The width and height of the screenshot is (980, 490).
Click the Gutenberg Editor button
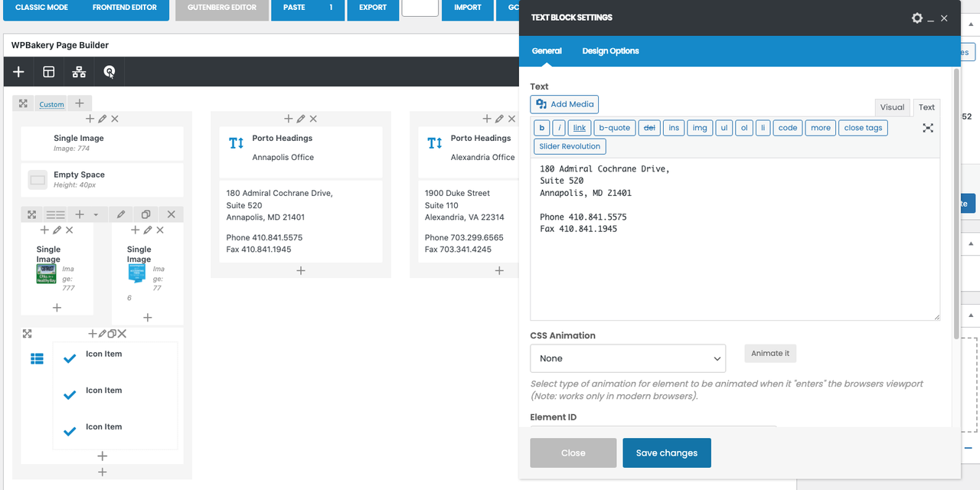222,8
